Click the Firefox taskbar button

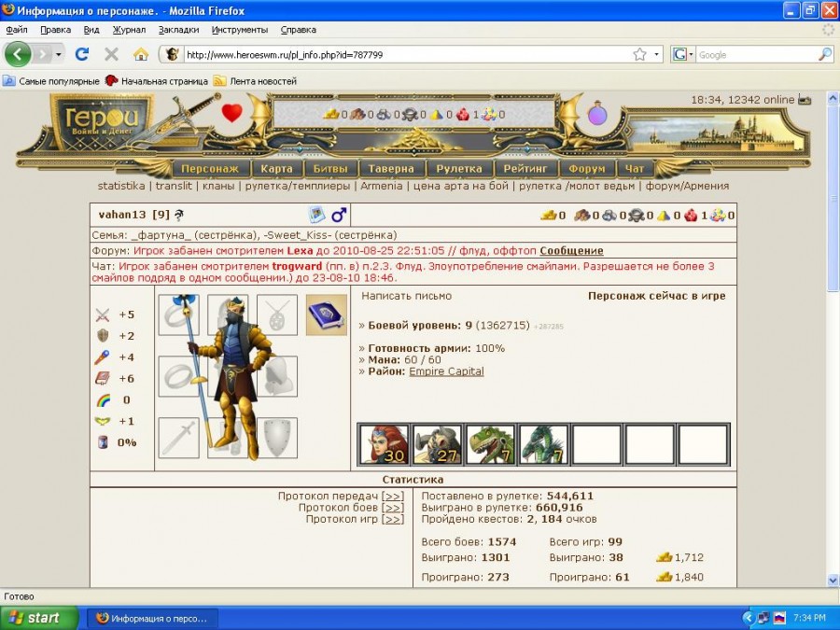[153, 618]
